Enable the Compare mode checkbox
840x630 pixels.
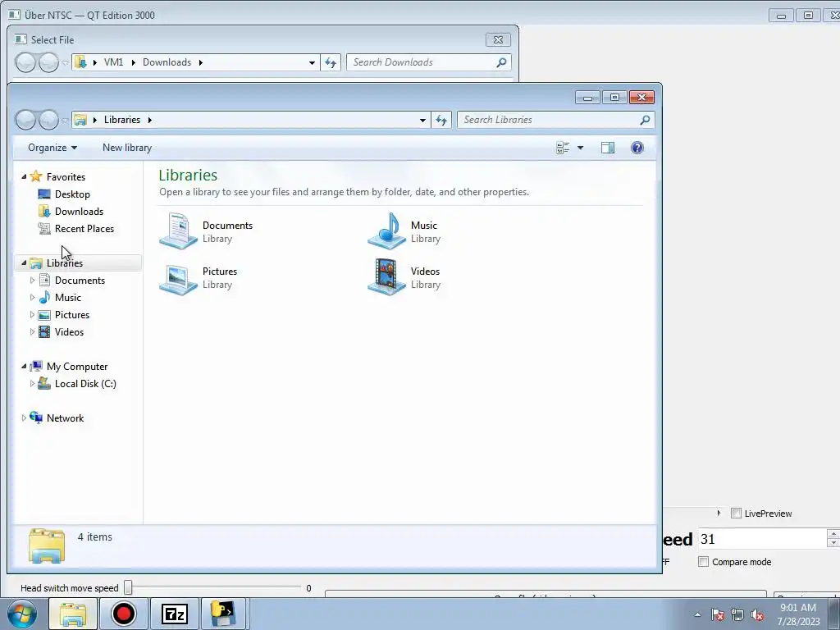[703, 561]
